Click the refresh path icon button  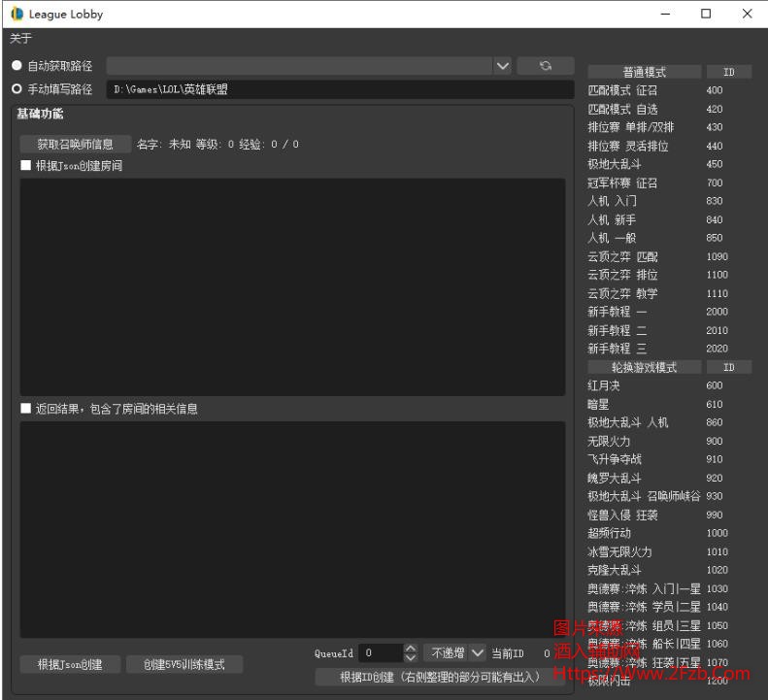(545, 66)
